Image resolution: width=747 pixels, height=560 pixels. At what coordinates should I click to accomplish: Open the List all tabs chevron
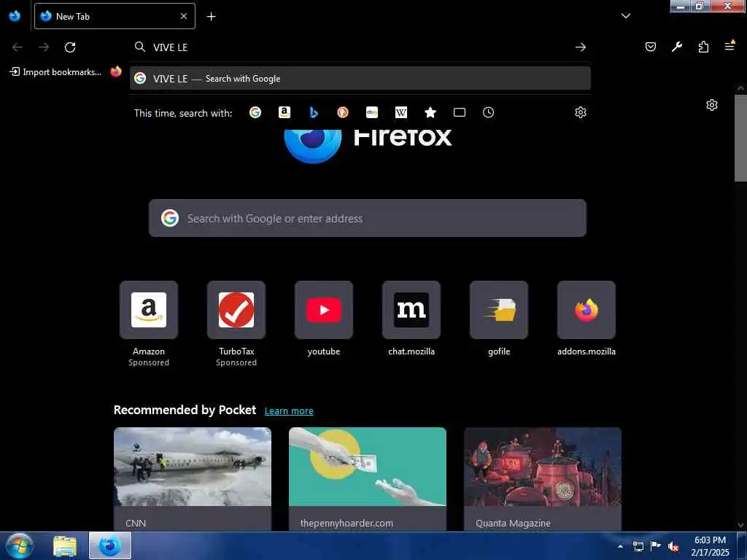625,16
